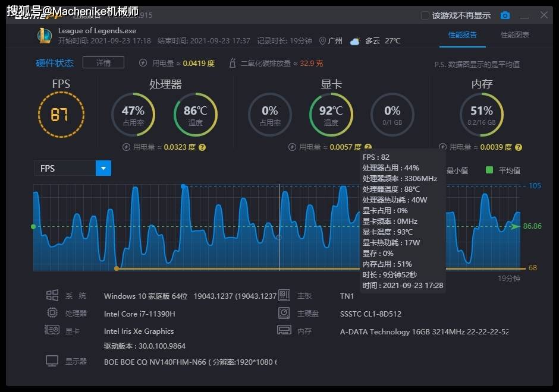Screen dimensions: 559x392
Task: Click the cloudy weather icon
Action: pyautogui.click(x=354, y=42)
